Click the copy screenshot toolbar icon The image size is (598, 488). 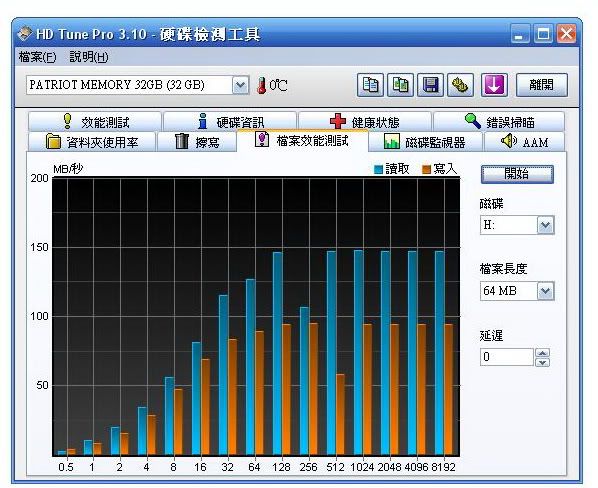[x=400, y=85]
